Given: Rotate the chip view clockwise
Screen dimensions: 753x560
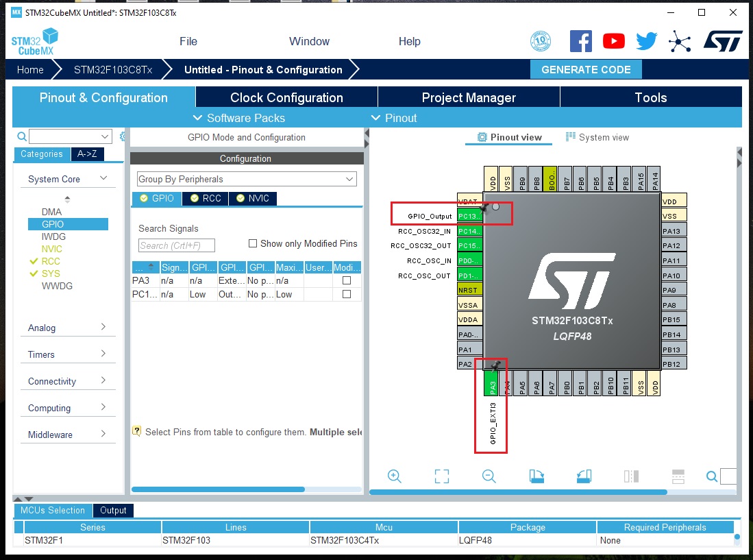Looking at the screenshot, I should [536, 476].
